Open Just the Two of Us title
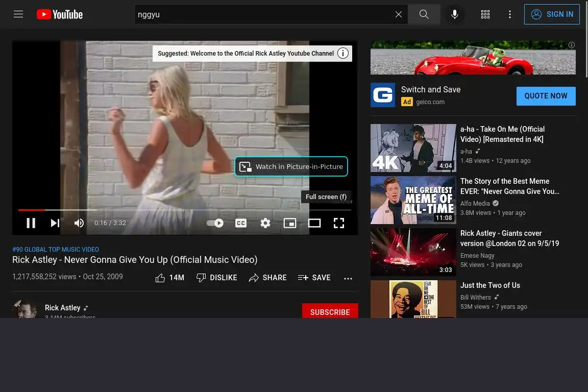This screenshot has height=392, width=588. [490, 285]
